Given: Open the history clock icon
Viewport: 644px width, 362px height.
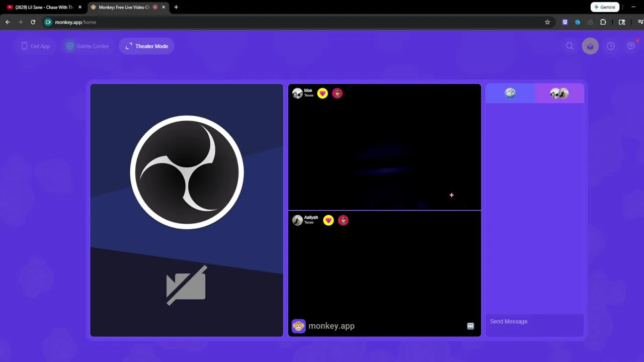Looking at the screenshot, I should pos(610,46).
